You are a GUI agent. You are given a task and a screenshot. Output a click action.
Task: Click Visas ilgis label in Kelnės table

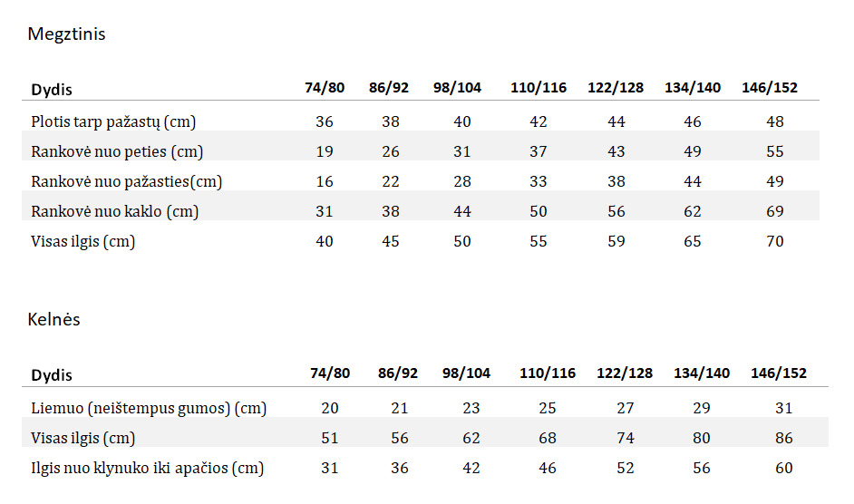tap(82, 438)
